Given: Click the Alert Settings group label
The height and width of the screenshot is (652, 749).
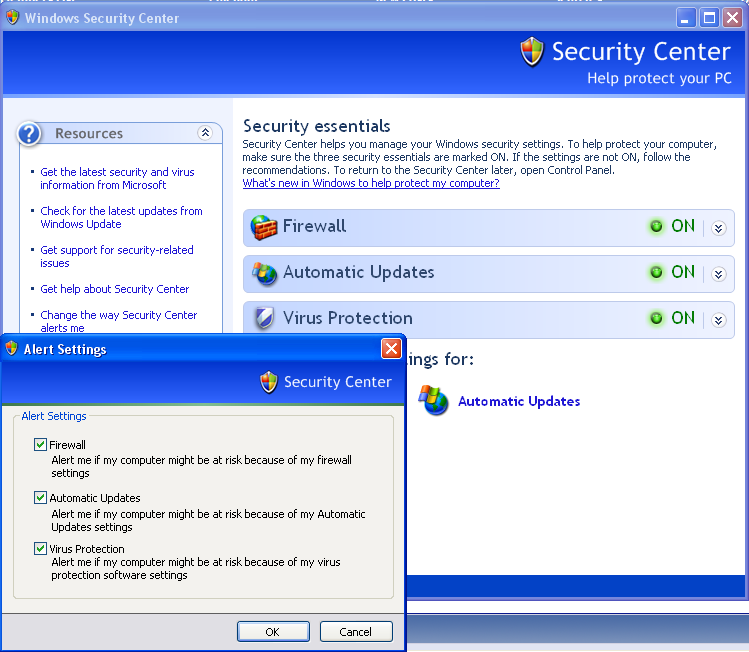Looking at the screenshot, I should [x=54, y=416].
